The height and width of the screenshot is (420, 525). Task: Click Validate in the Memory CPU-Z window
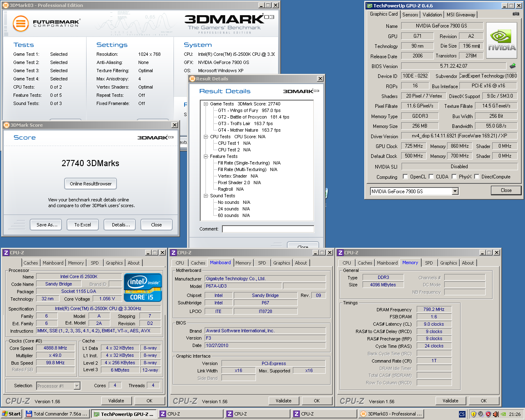point(450,401)
